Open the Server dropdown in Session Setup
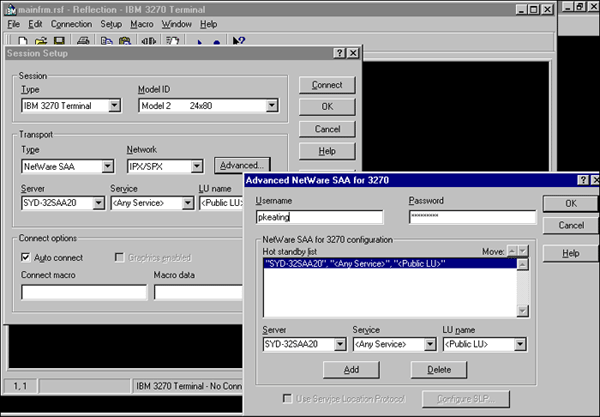Screen dimensions: 600x417 tap(98, 203)
